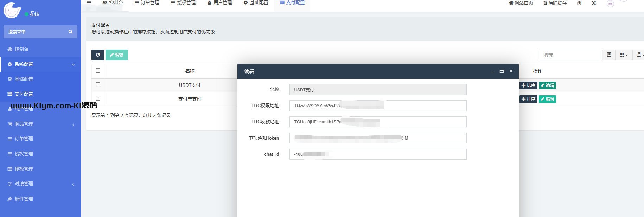Screen dimensions: 644x217
Task: Click the 名称 field showing USDT支付
Action: pos(378,90)
